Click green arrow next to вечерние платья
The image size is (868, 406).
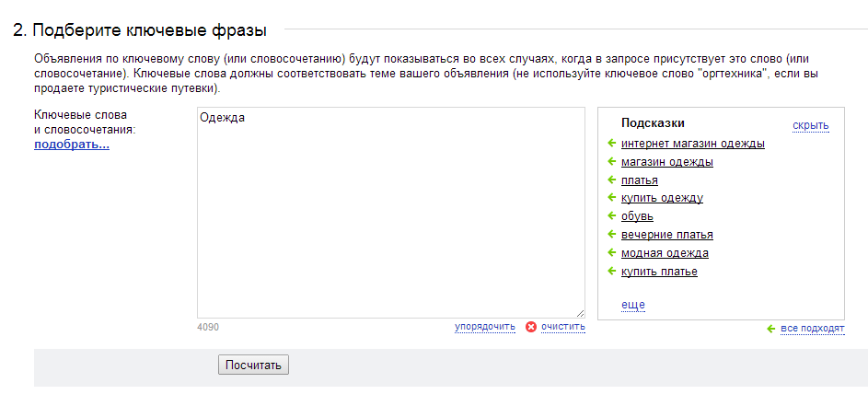pyautogui.click(x=612, y=234)
